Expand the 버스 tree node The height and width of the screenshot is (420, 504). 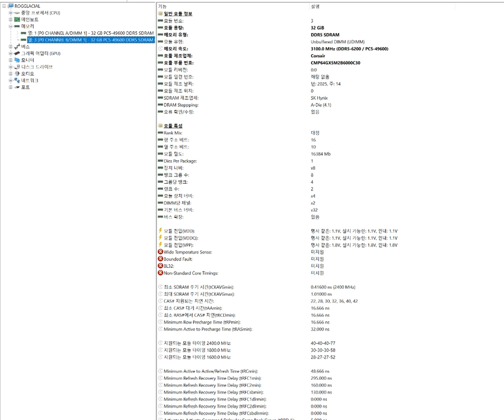point(11,46)
